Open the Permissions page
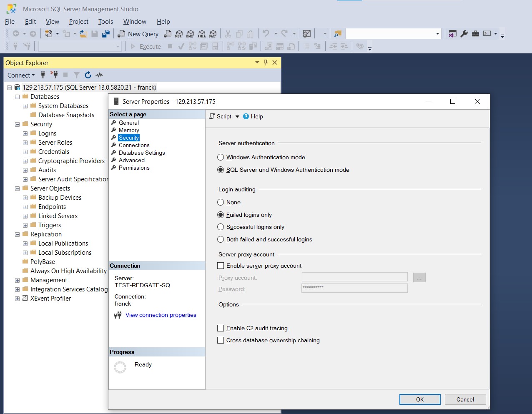Image resolution: width=532 pixels, height=414 pixels. [134, 168]
